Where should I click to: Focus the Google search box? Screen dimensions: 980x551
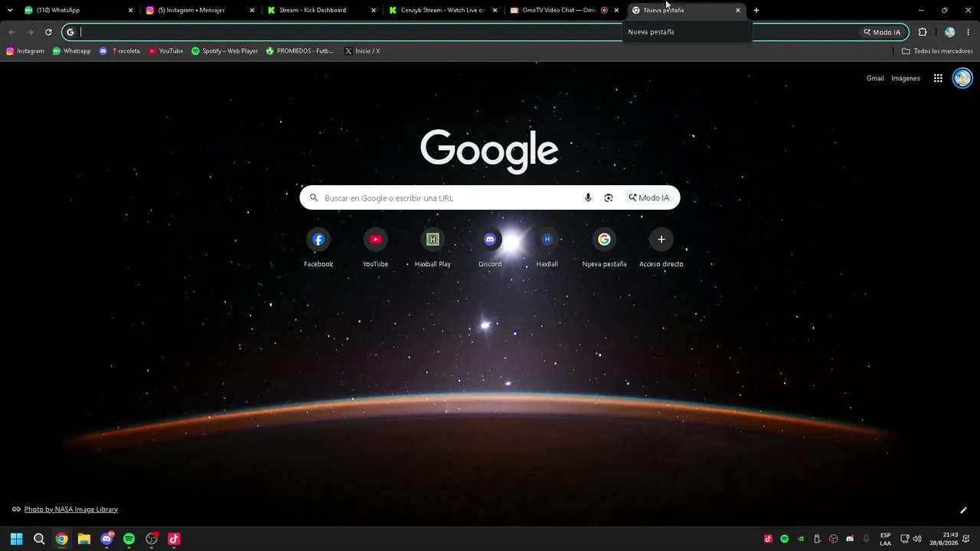(490, 197)
